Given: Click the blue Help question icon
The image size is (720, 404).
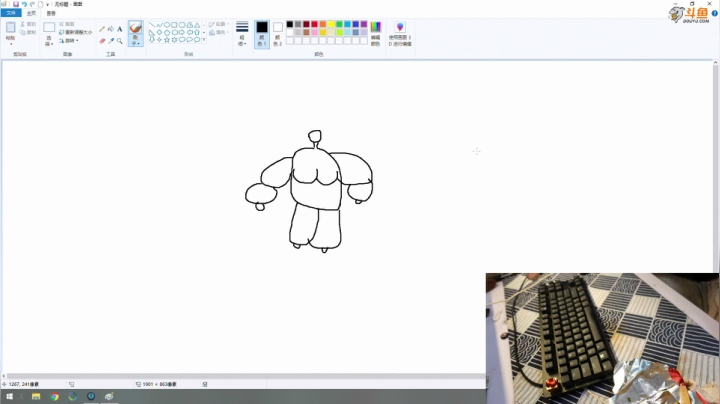Looking at the screenshot, I should [x=714, y=13].
